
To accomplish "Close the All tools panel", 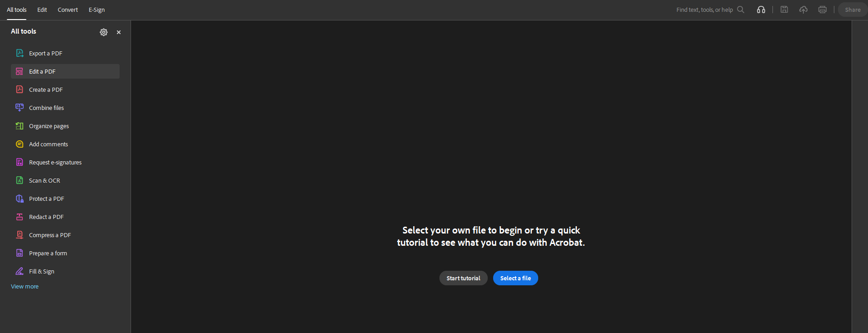I will pos(119,32).
